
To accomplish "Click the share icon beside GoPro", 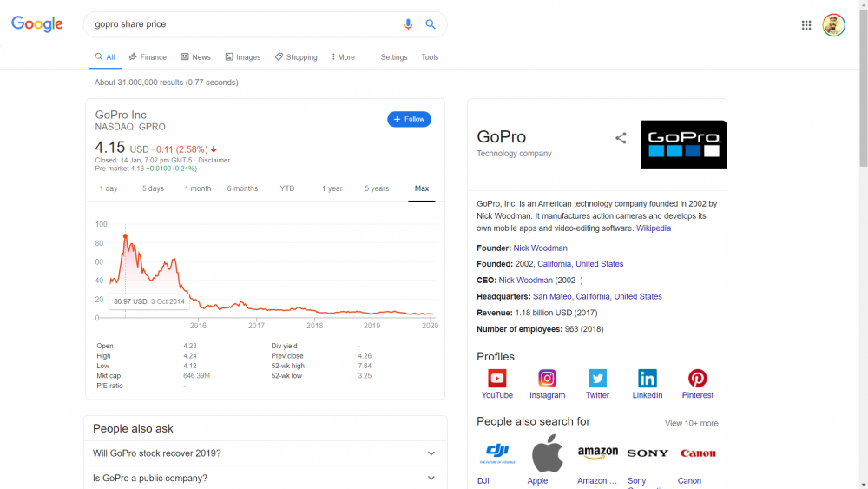I will pos(621,138).
